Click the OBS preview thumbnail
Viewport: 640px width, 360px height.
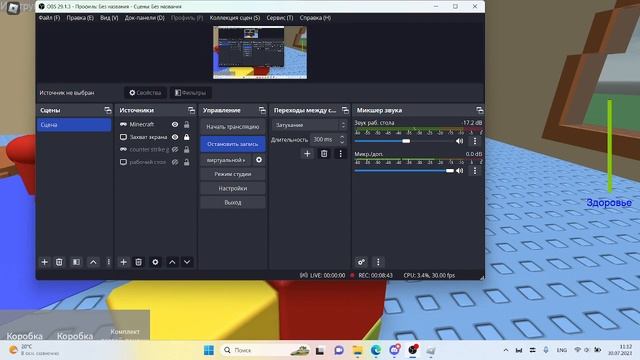point(260,53)
